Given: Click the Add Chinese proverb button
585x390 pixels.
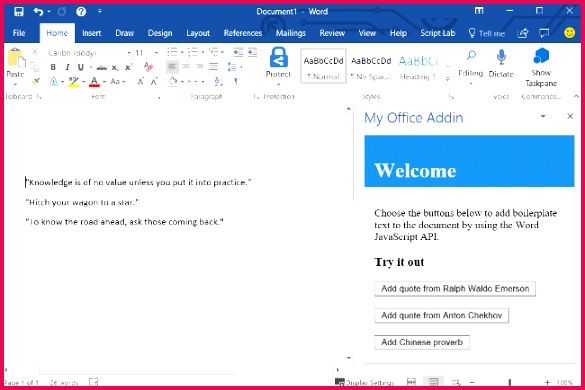Looking at the screenshot, I should click(x=422, y=342).
